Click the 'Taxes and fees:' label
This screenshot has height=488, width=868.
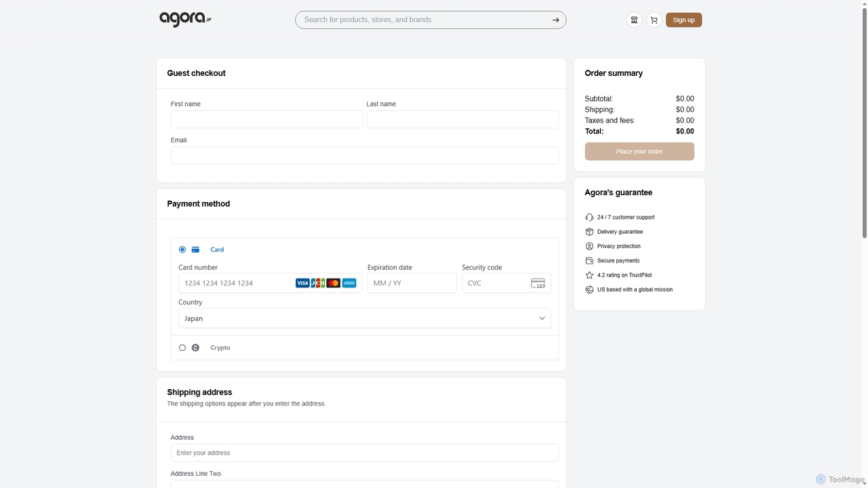(610, 121)
